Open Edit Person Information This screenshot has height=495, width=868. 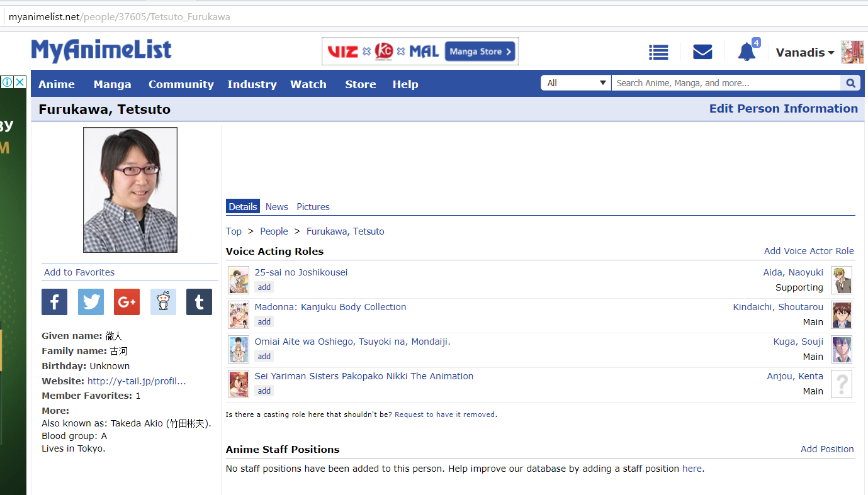pos(783,109)
